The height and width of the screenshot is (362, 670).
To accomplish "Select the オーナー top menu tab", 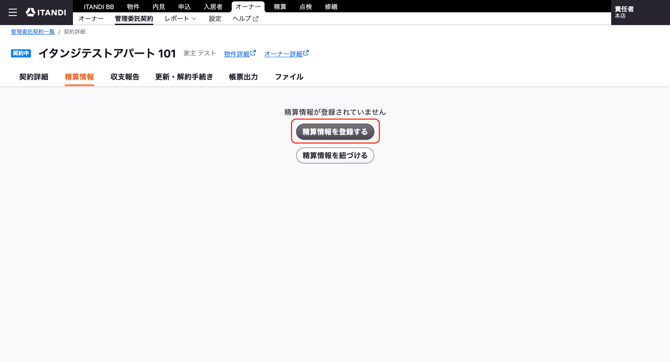I will tap(248, 7).
